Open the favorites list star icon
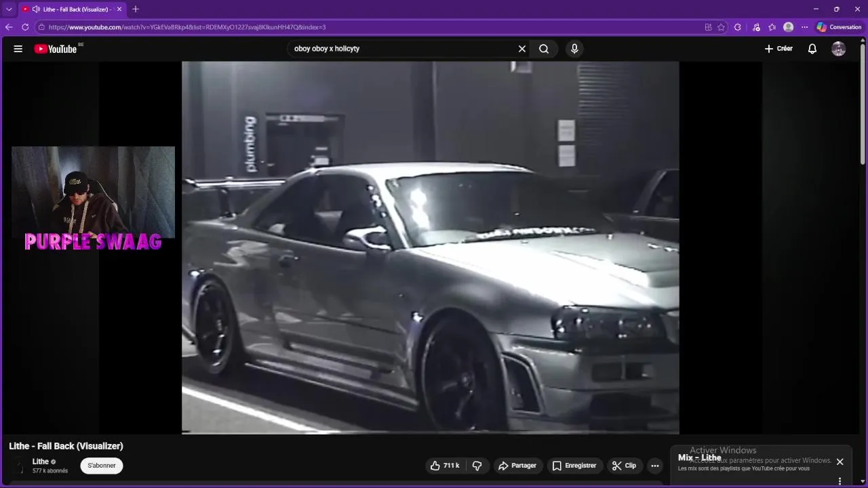The width and height of the screenshot is (868, 488). pos(772,27)
